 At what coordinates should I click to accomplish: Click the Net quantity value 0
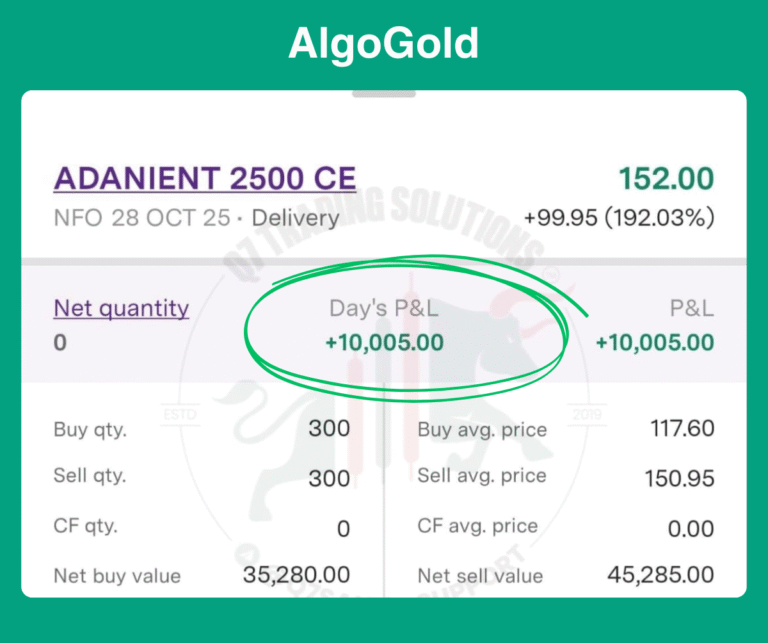coord(60,343)
